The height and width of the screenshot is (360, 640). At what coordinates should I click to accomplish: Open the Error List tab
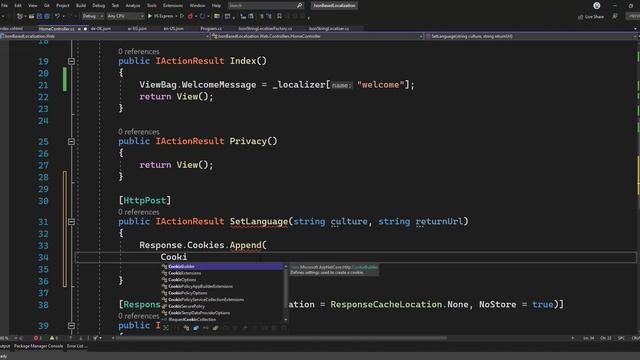pos(76,346)
